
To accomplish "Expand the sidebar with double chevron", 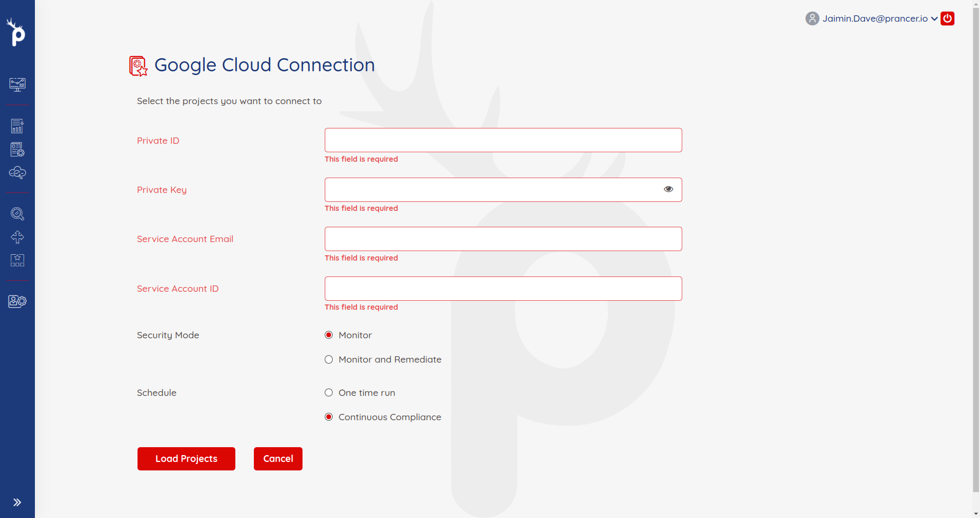I will (17, 502).
